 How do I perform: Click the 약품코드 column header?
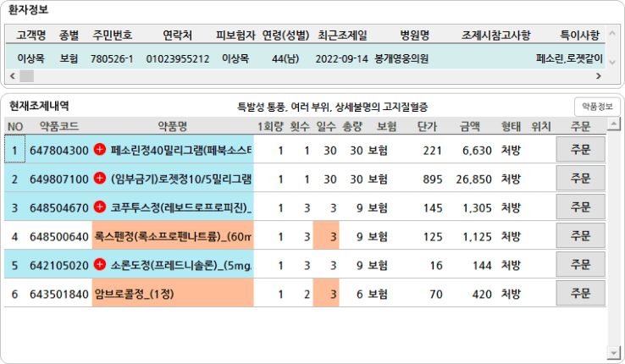coord(58,126)
